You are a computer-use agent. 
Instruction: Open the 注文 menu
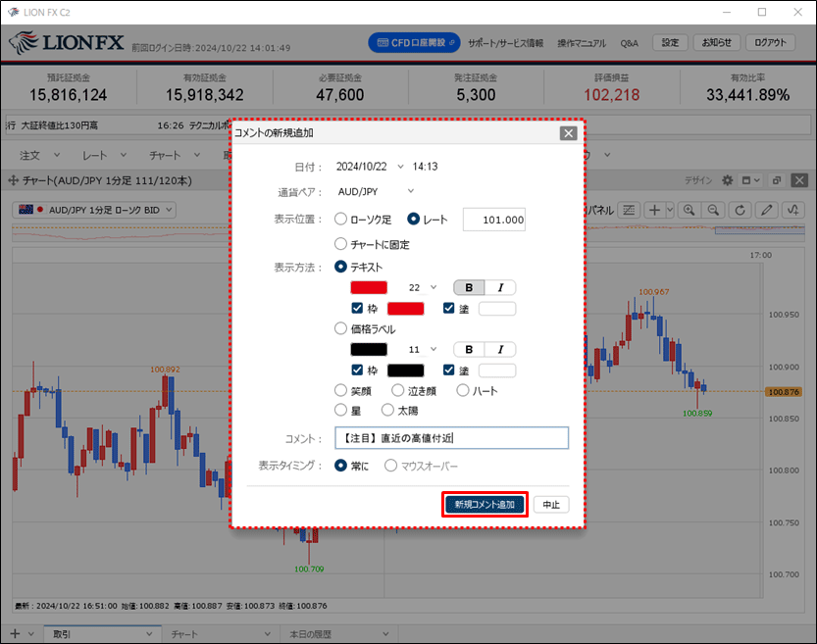(x=39, y=155)
